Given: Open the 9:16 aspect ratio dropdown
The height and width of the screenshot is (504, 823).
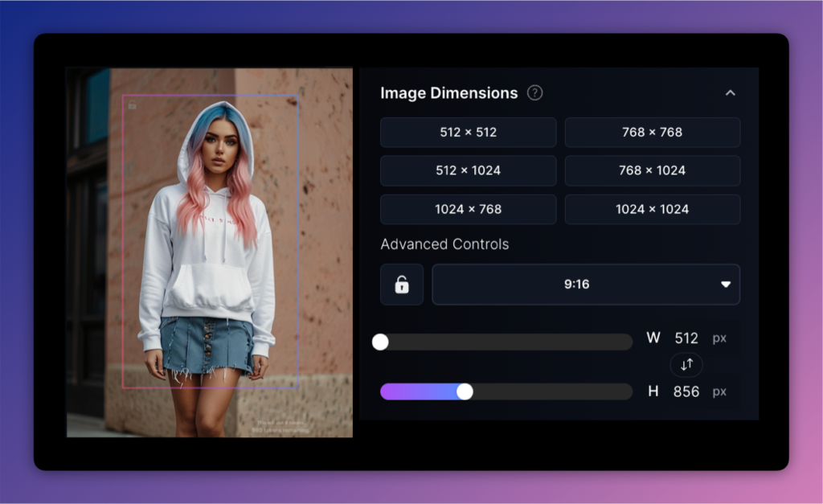Looking at the screenshot, I should coord(586,284).
